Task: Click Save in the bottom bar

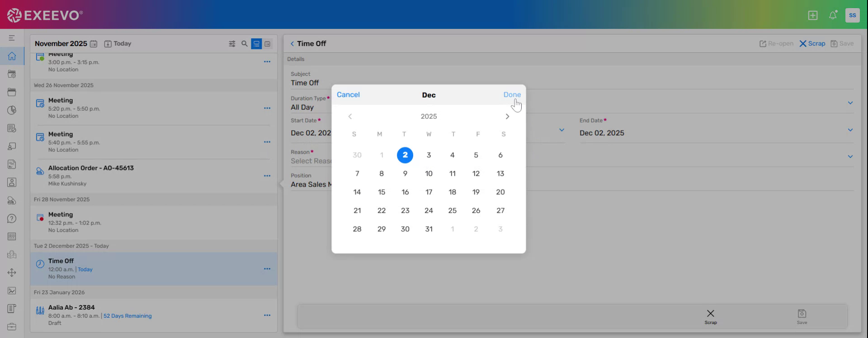Action: tap(802, 317)
